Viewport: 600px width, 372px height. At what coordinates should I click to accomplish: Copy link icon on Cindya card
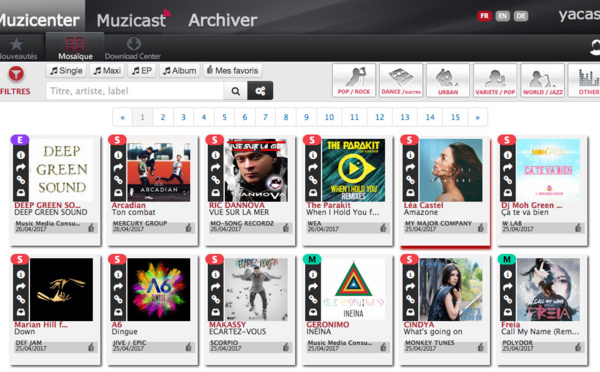(x=410, y=299)
